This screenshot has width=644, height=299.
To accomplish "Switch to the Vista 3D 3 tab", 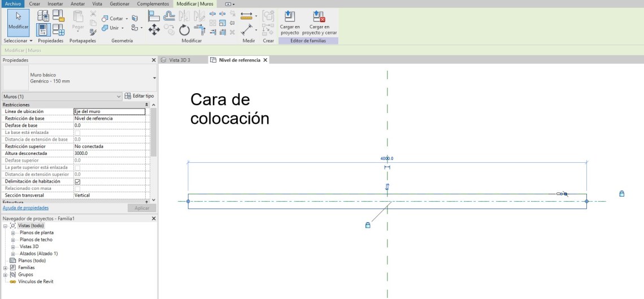I will [180, 60].
